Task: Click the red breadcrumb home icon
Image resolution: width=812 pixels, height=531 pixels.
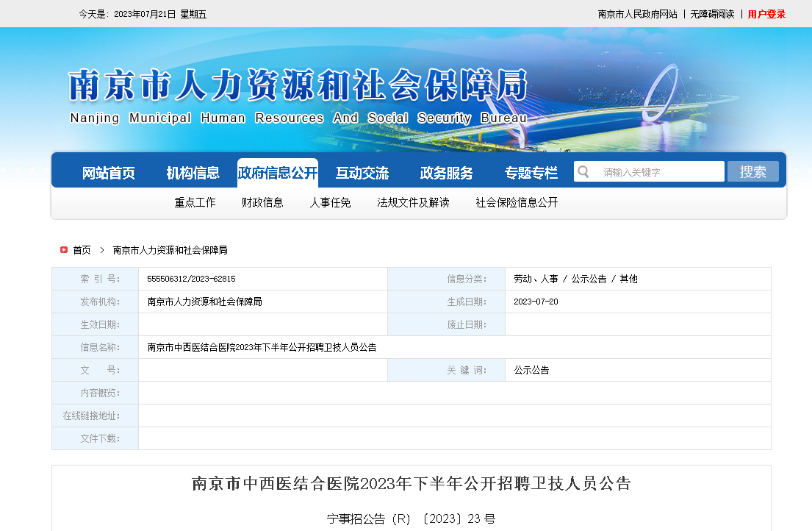Action: click(64, 250)
